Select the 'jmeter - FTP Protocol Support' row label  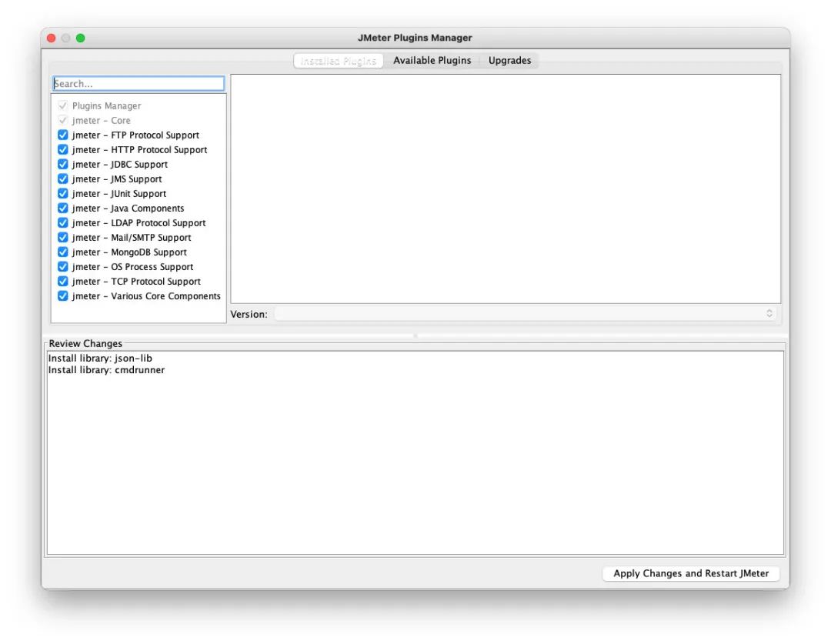[135, 135]
